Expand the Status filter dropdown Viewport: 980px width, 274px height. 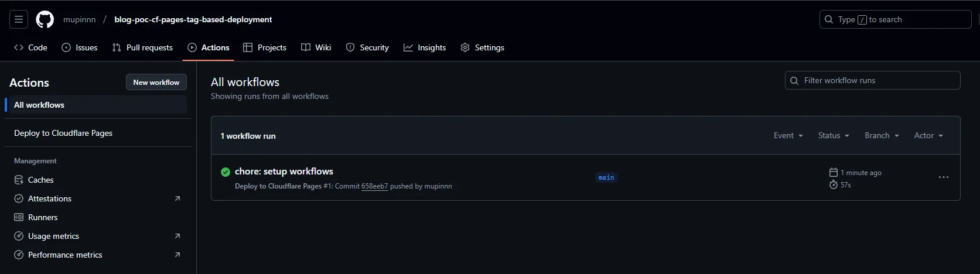833,135
